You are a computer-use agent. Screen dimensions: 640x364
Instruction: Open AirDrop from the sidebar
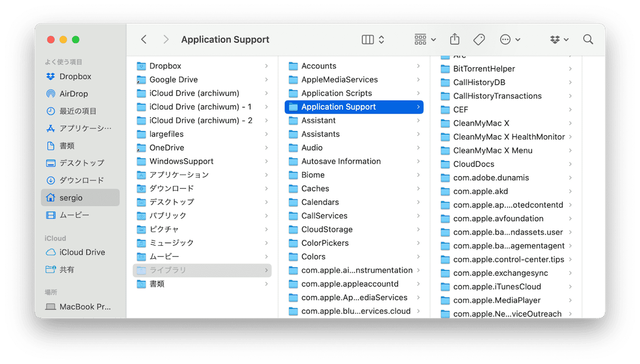80,94
